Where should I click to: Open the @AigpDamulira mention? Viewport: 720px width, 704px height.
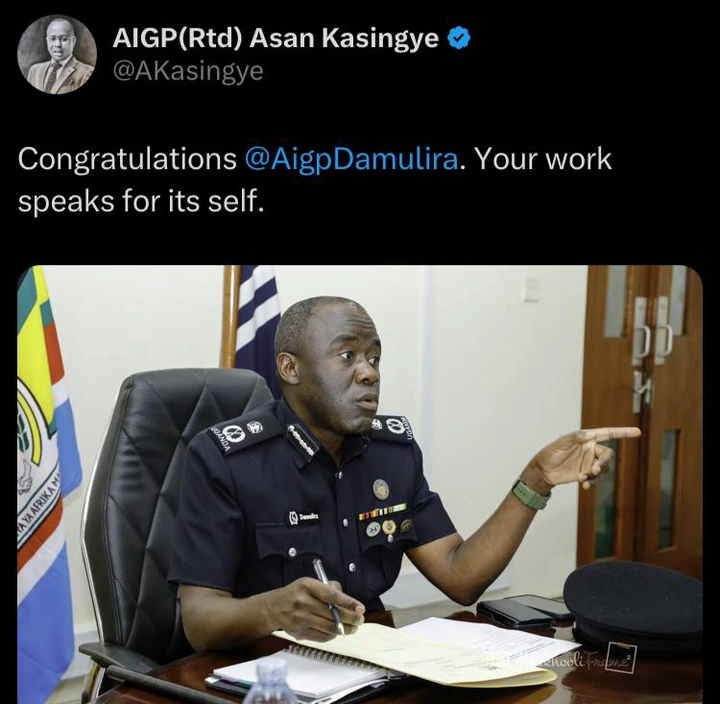(x=351, y=159)
